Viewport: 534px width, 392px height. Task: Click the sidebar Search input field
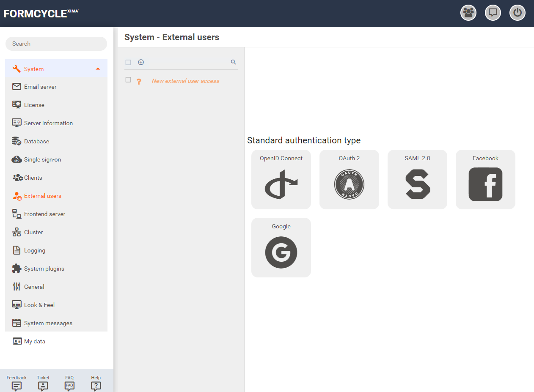[x=56, y=44]
